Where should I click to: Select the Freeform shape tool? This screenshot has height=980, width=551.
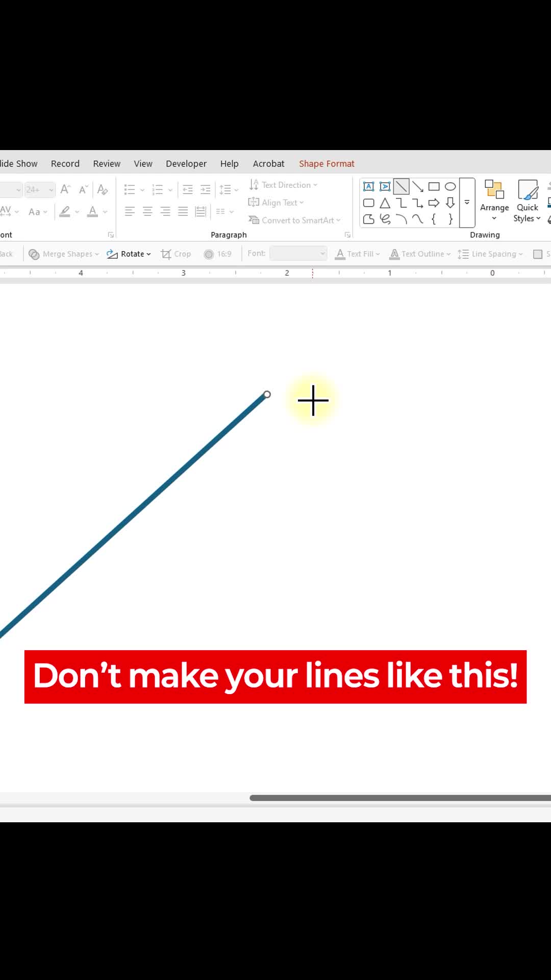368,219
